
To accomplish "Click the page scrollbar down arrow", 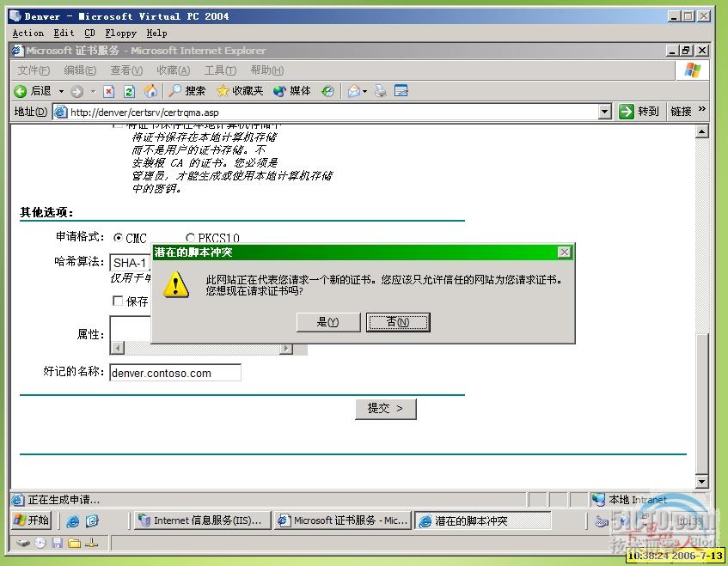I will click(x=701, y=482).
